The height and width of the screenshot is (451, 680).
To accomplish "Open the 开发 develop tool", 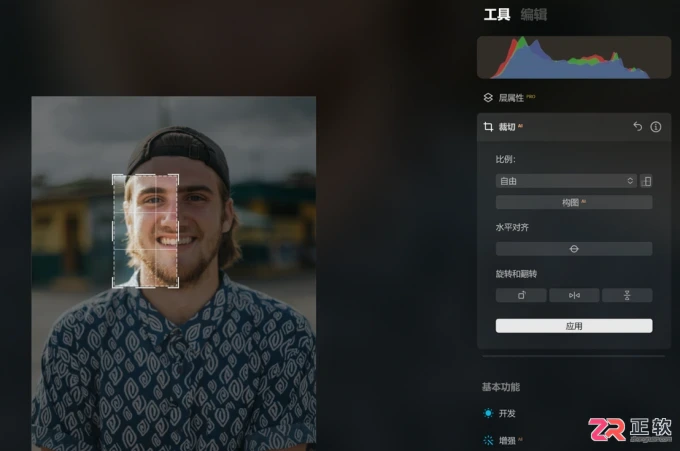I will [507, 413].
